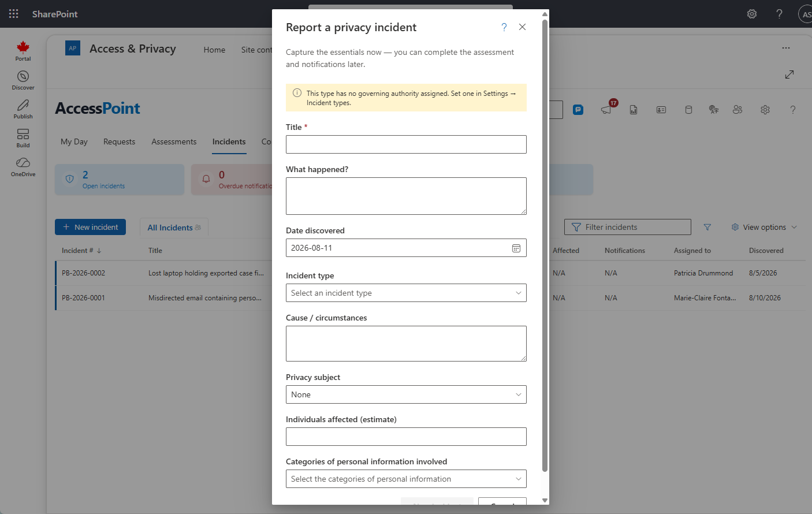The width and height of the screenshot is (812, 514).
Task: Click the Cause / circumstances text area
Action: point(406,344)
